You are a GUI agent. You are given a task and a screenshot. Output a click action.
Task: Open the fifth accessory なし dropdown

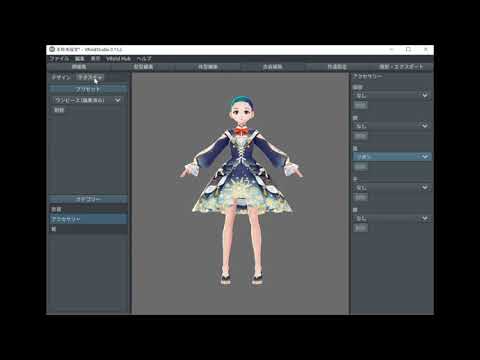[x=392, y=218]
